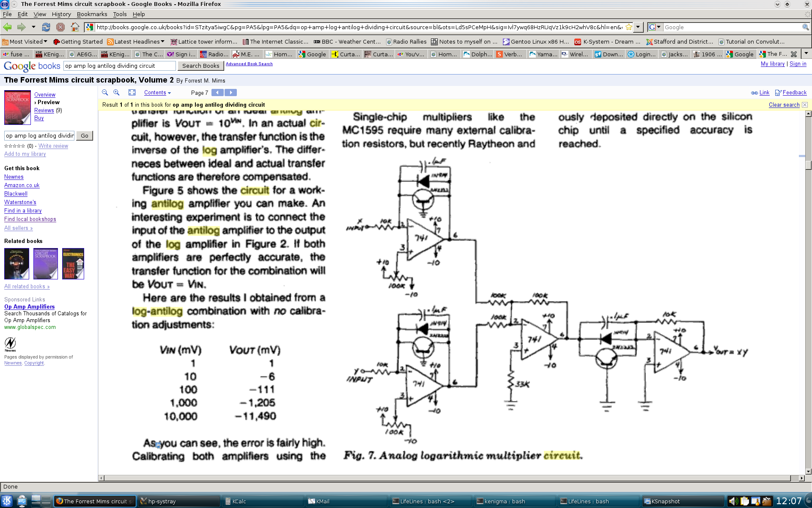Click the Go button
The height and width of the screenshot is (508, 812).
85,135
